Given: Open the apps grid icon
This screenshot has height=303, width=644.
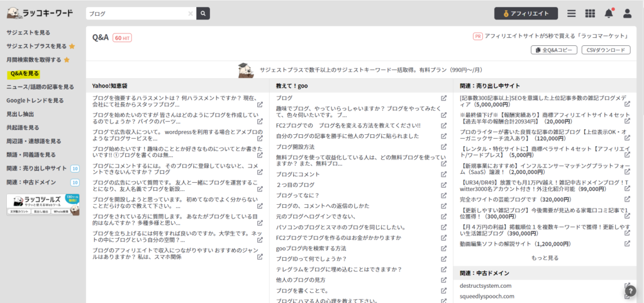Looking at the screenshot, I should (x=590, y=14).
